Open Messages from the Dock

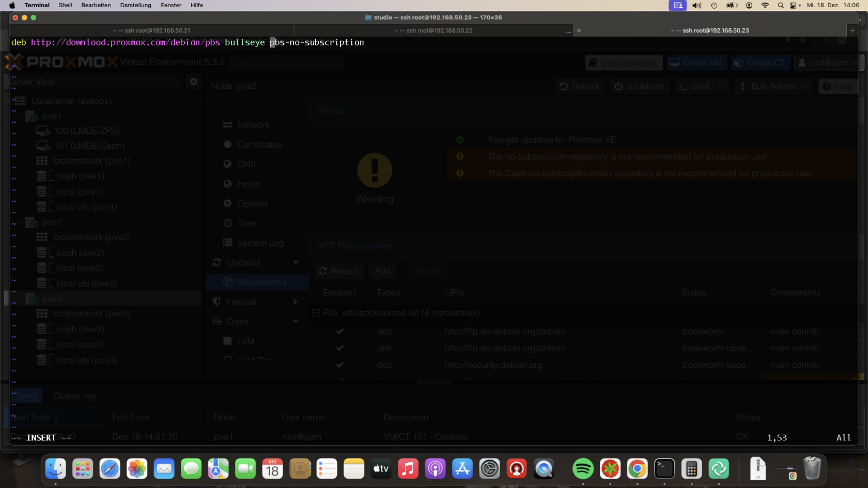tap(191, 469)
